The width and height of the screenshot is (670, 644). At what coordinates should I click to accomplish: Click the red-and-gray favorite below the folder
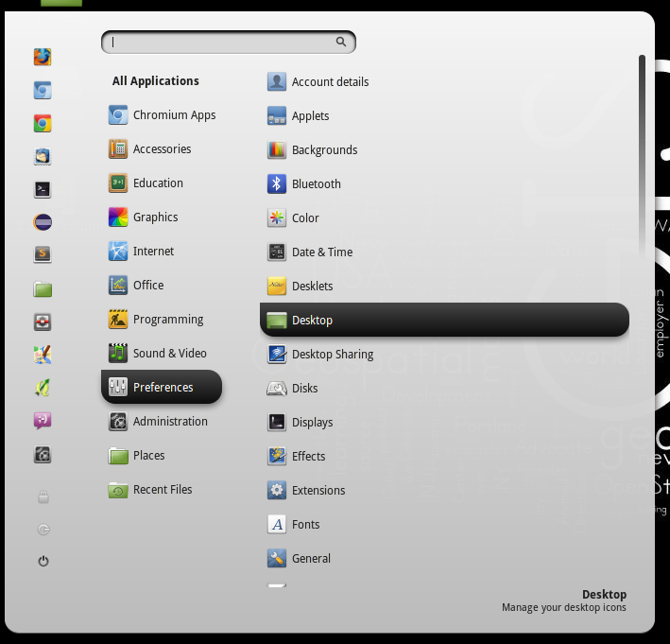pos(43,322)
